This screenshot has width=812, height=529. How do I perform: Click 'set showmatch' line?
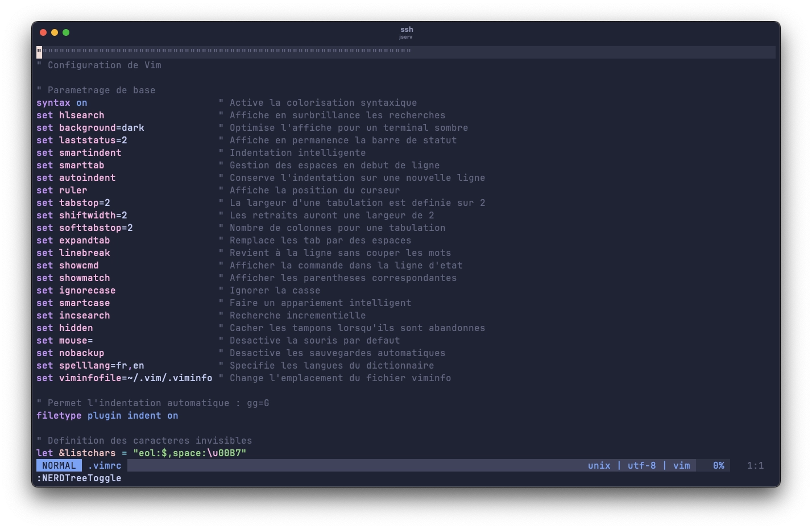73,278
